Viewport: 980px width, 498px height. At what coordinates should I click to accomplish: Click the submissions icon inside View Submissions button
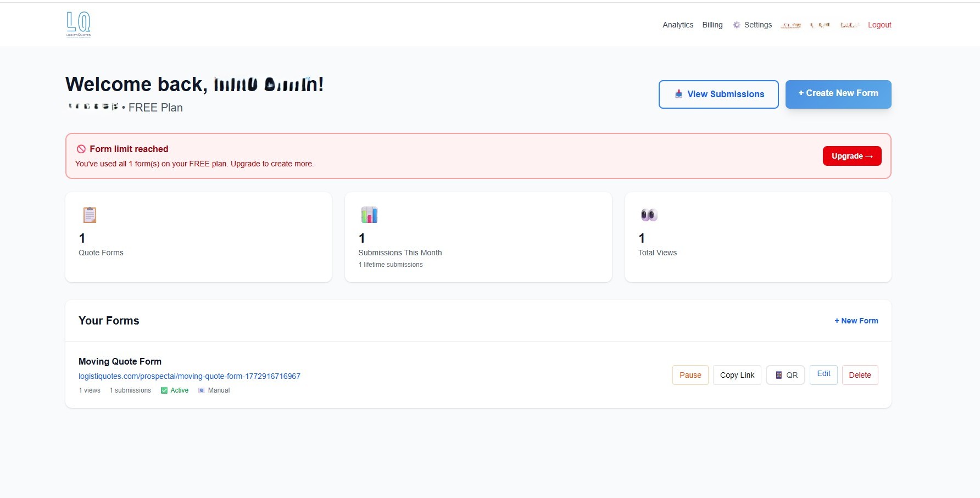678,94
